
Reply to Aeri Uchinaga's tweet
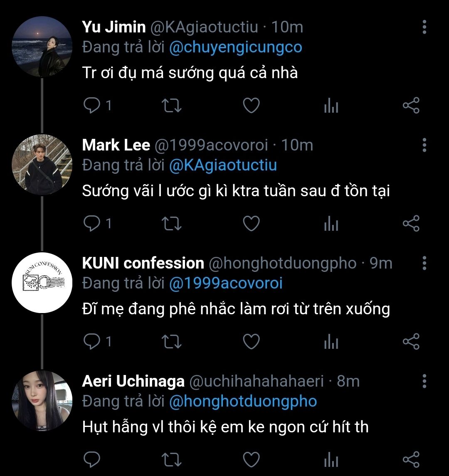91,460
